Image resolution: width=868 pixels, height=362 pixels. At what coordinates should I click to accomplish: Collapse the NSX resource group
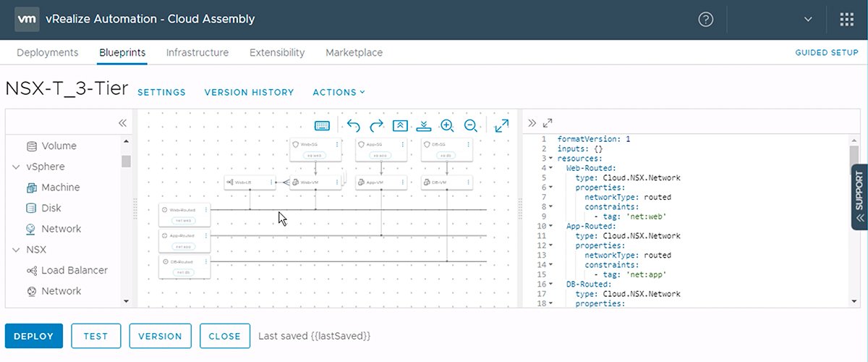pos(17,250)
